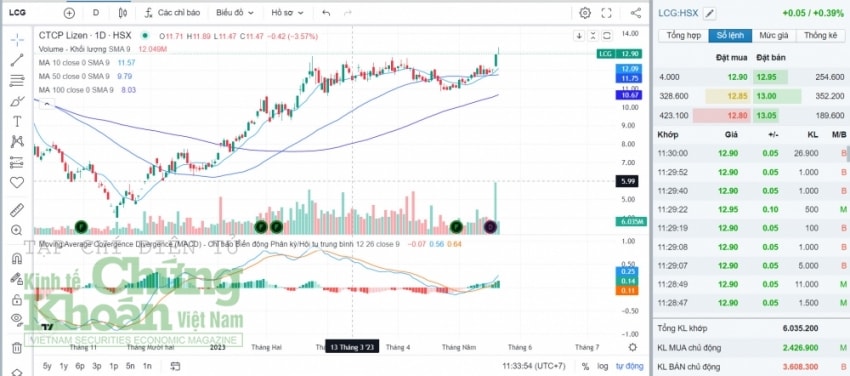Select the text annotation tool
Screen dimensions: 850x376
(17, 121)
